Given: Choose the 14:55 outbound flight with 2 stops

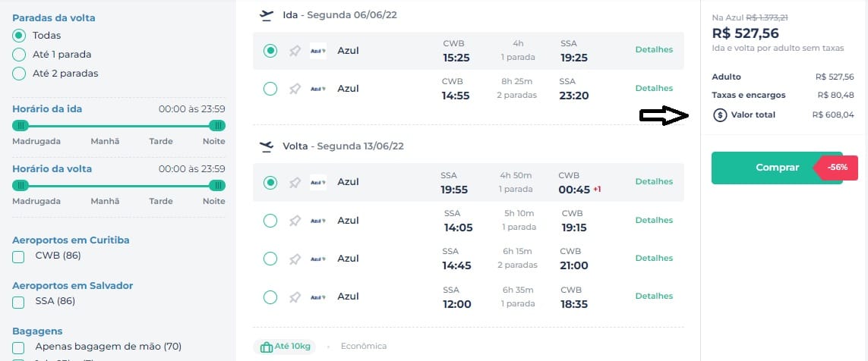Looking at the screenshot, I should [x=270, y=89].
